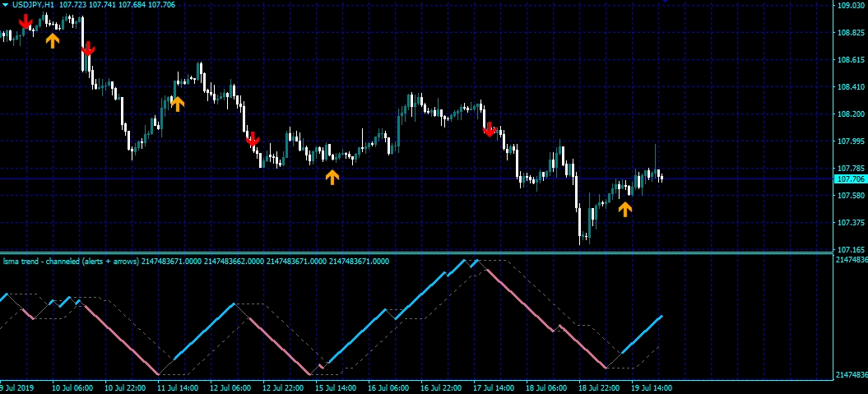Click the 107.165 price axis label
This screenshot has height=394, width=868.
click(x=852, y=249)
